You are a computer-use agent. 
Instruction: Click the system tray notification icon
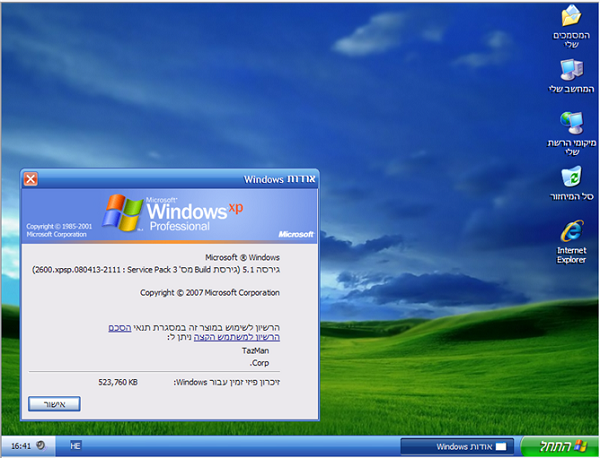(x=40, y=445)
